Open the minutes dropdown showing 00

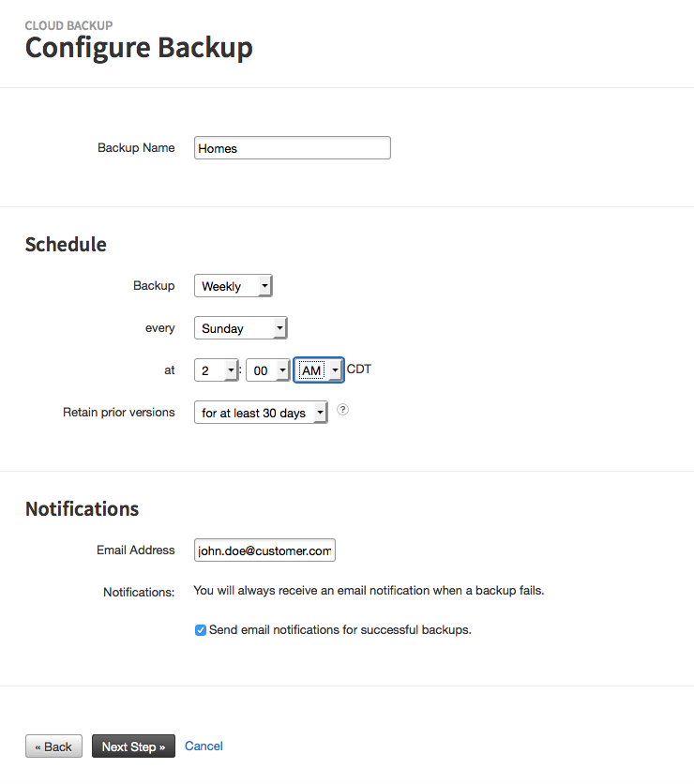point(268,370)
